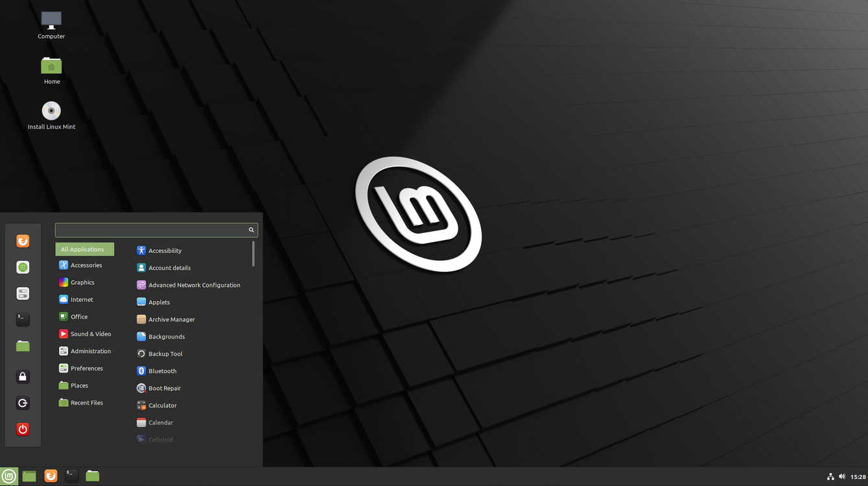868x486 pixels.
Task: Click the red Quit power icon
Action: coord(23,429)
